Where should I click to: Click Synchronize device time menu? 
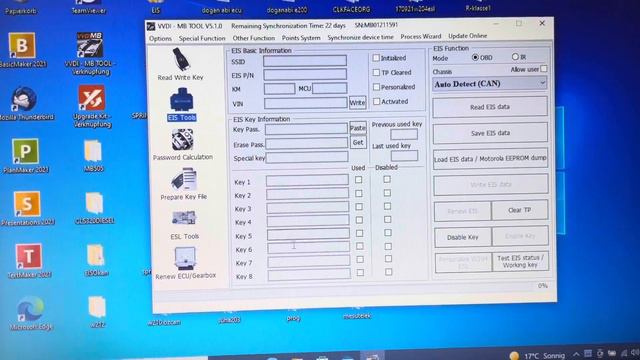pos(360,37)
